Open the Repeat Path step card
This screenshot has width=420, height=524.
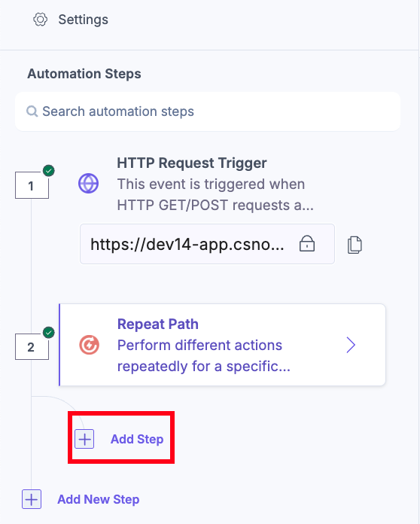point(222,345)
